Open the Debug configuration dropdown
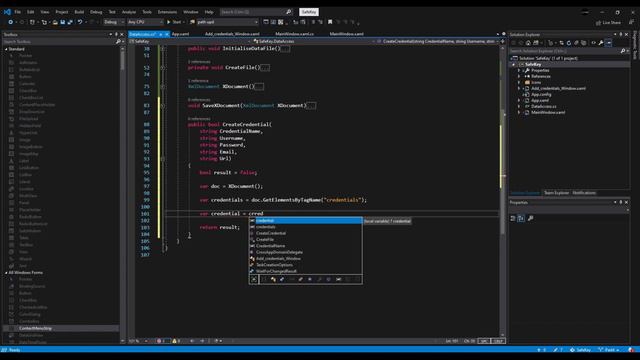Viewport: 640px width, 360px height. pos(114,22)
